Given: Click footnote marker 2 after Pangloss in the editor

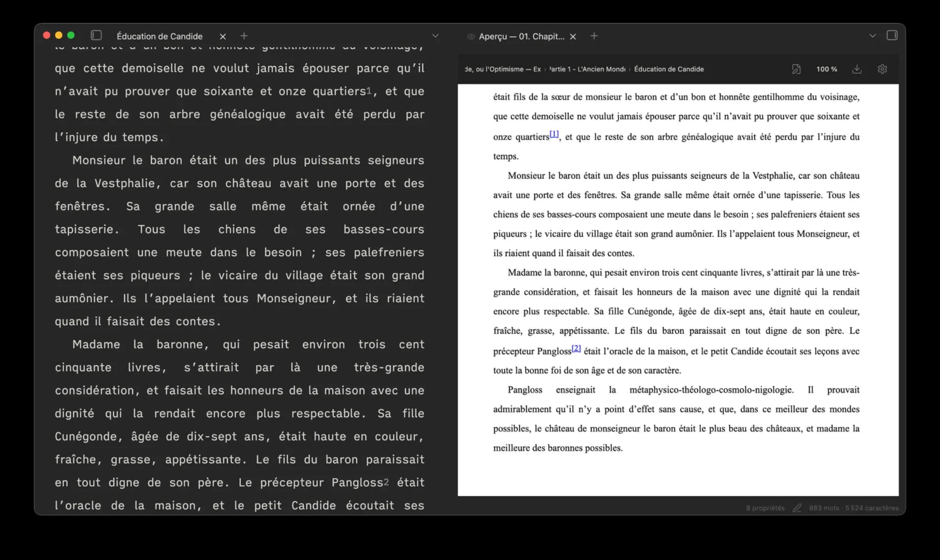Looking at the screenshot, I should (386, 482).
